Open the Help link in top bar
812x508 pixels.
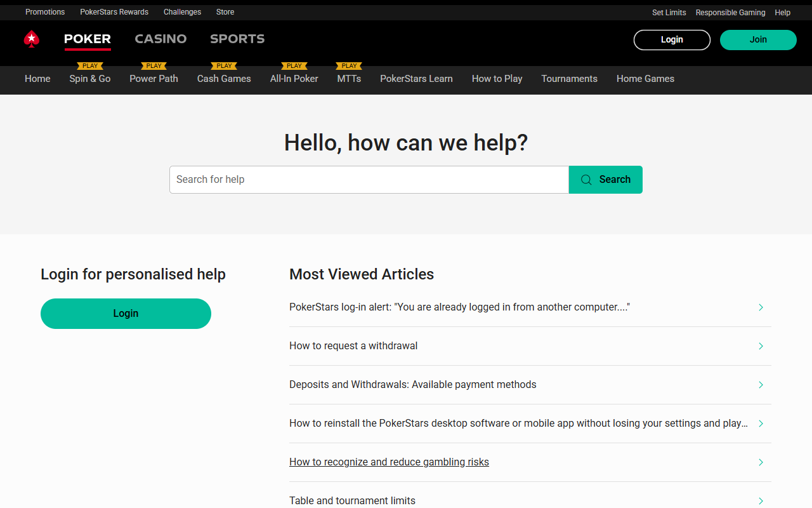783,13
